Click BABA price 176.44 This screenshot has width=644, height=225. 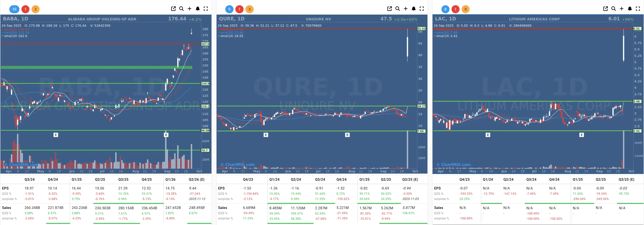tap(177, 19)
